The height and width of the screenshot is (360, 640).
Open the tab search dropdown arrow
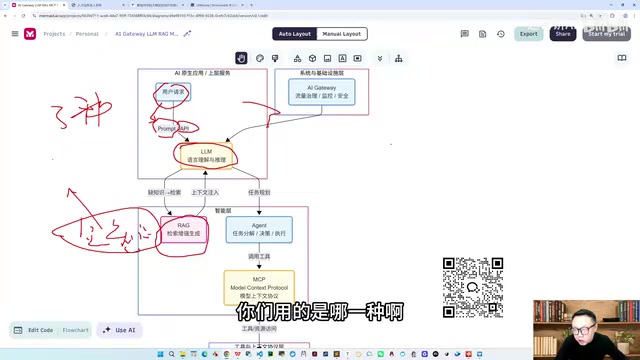pos(5,5)
